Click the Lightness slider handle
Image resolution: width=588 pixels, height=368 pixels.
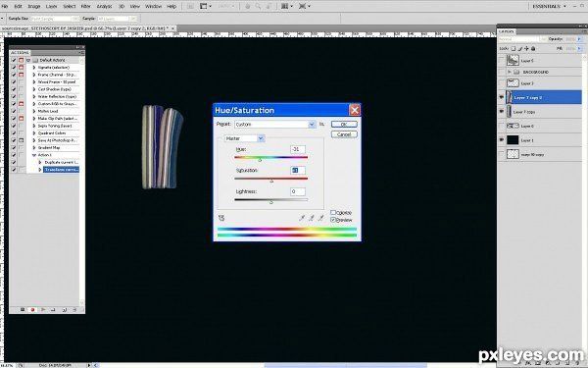pos(271,202)
